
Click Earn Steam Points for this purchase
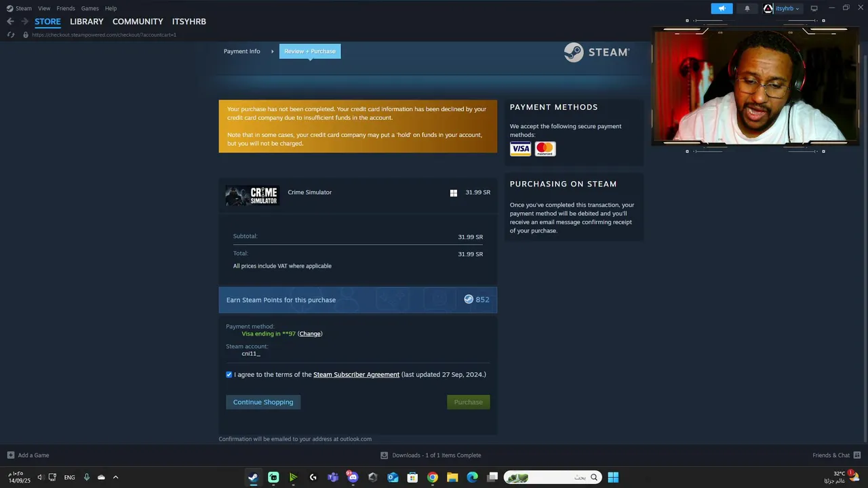pos(281,300)
